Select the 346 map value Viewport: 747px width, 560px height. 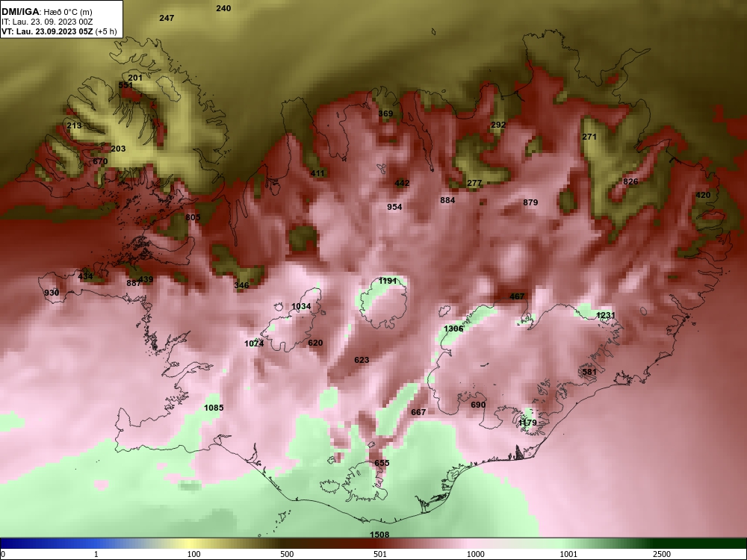click(x=241, y=285)
